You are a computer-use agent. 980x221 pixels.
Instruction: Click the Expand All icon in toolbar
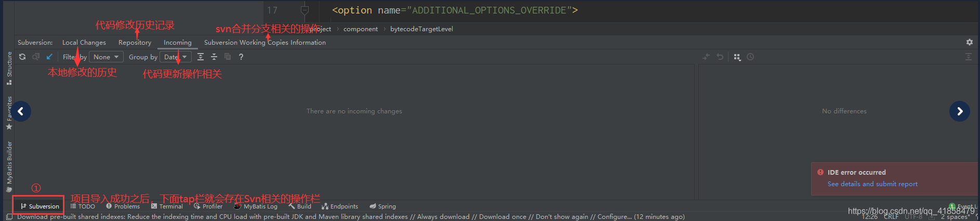[x=201, y=57]
